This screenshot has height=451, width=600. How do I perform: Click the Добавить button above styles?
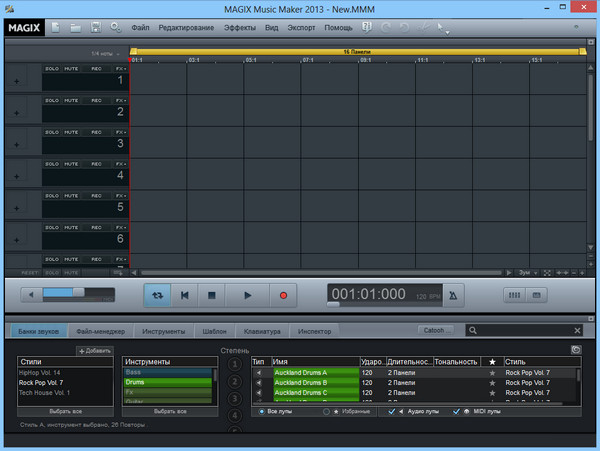click(94, 352)
